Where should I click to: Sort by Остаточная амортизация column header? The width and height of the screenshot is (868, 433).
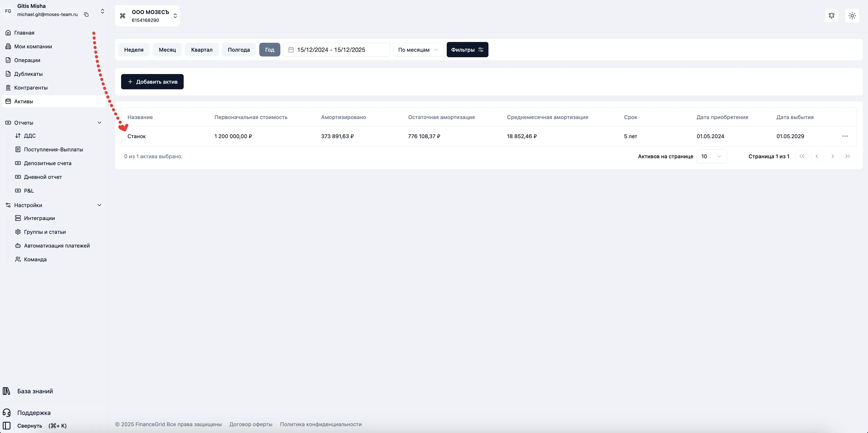(441, 117)
